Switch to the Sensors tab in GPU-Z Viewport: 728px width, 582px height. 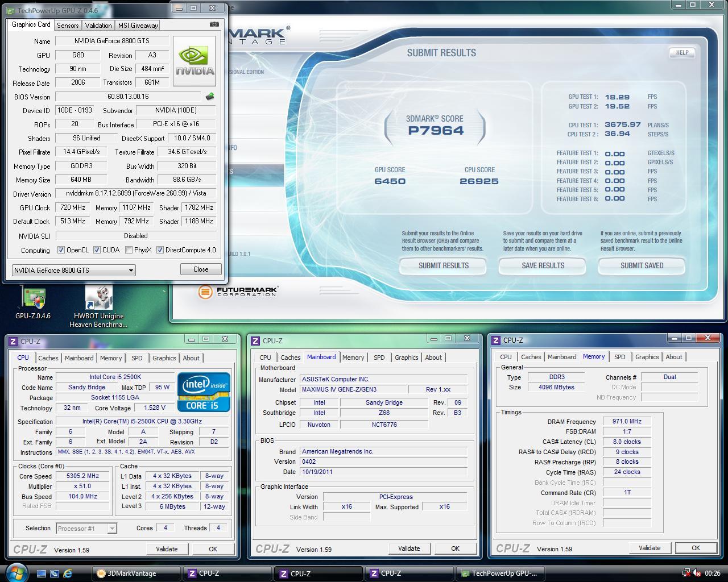click(68, 25)
